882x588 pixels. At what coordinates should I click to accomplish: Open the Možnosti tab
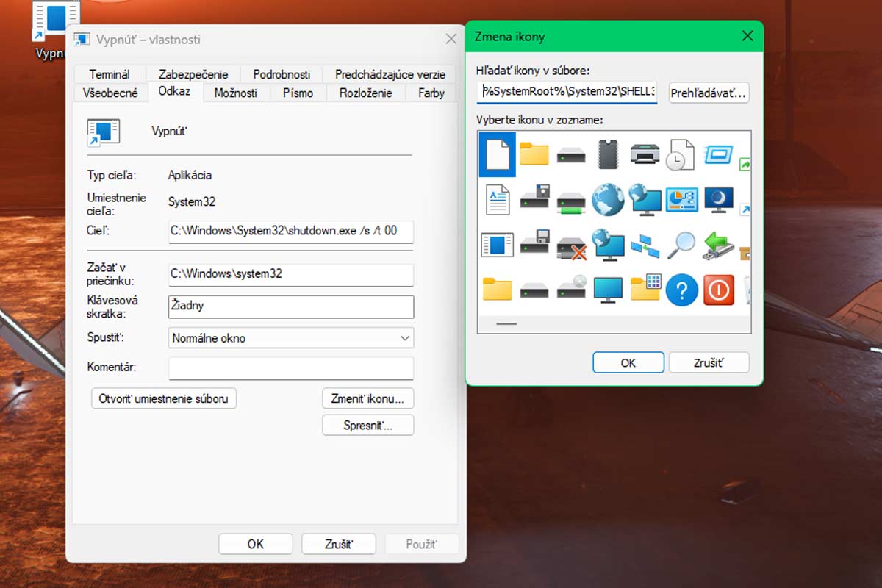[x=236, y=93]
